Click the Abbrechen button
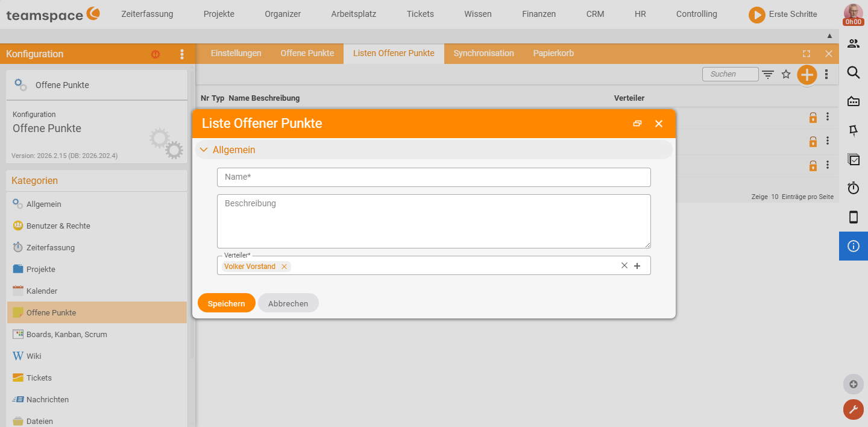The height and width of the screenshot is (427, 868). point(288,303)
